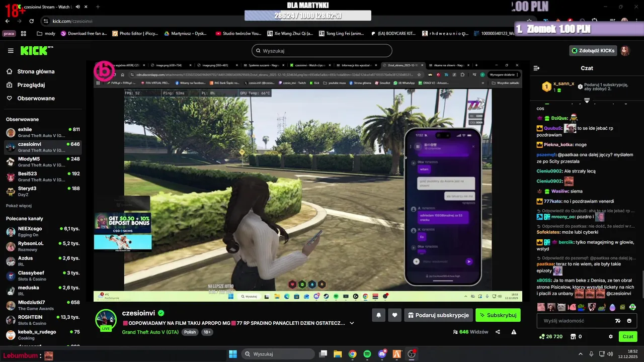Click the share stream icon

pyautogui.click(x=498, y=332)
